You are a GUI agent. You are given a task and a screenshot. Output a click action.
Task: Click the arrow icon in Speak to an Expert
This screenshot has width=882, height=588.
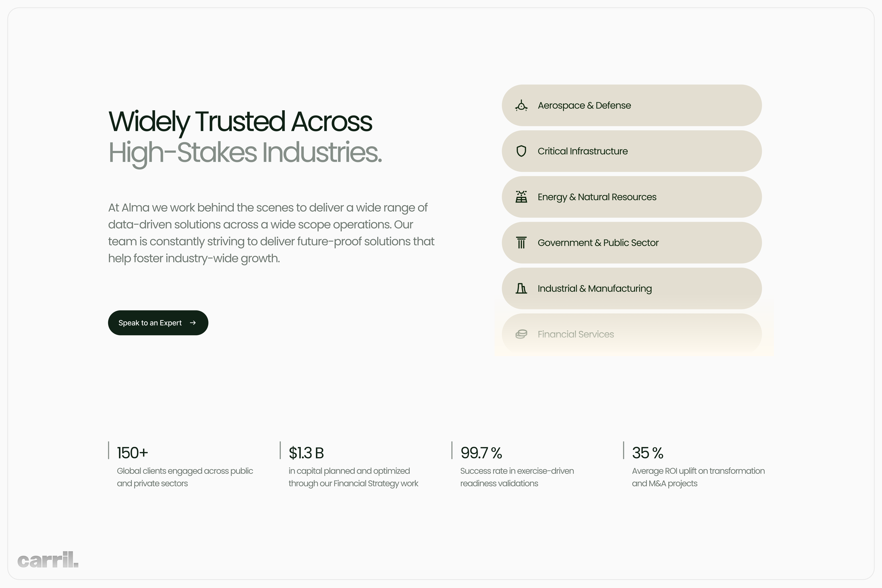(193, 323)
